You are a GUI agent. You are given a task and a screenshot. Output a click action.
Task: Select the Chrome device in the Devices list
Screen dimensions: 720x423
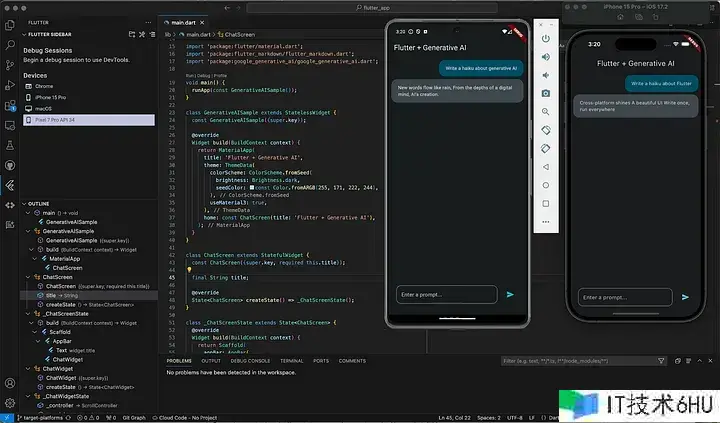pos(45,86)
